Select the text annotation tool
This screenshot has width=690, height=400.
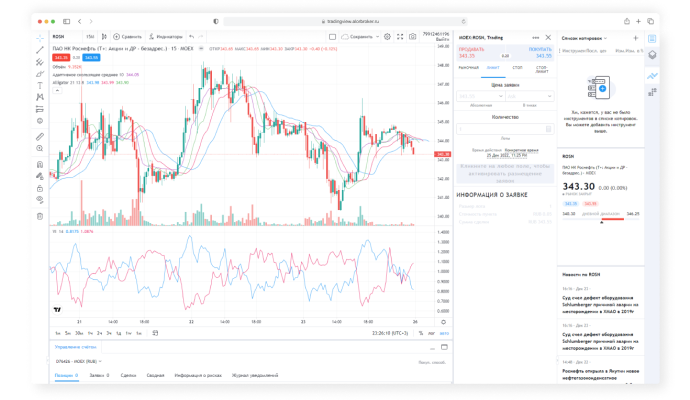point(40,86)
